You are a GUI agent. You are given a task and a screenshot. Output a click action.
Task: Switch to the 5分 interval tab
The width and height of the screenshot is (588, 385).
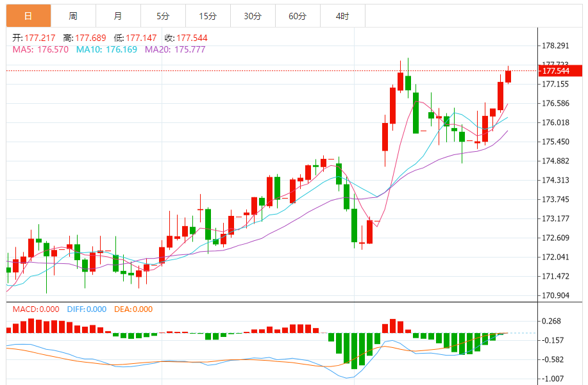pyautogui.click(x=163, y=16)
